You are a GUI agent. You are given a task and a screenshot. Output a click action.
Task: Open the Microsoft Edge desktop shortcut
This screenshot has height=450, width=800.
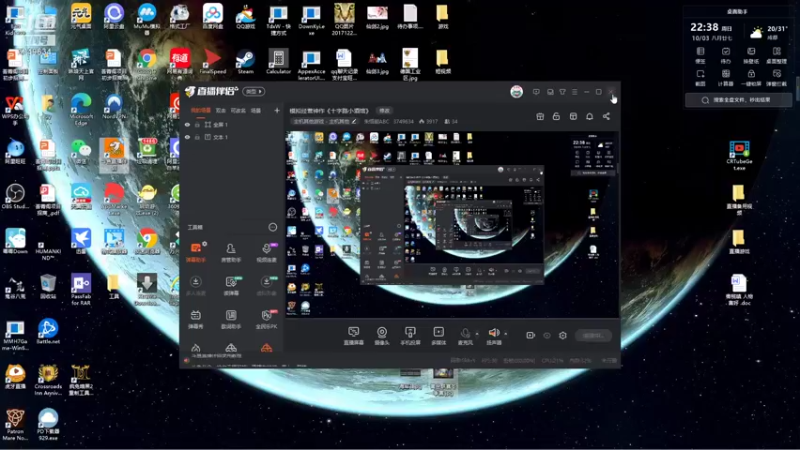(x=81, y=109)
